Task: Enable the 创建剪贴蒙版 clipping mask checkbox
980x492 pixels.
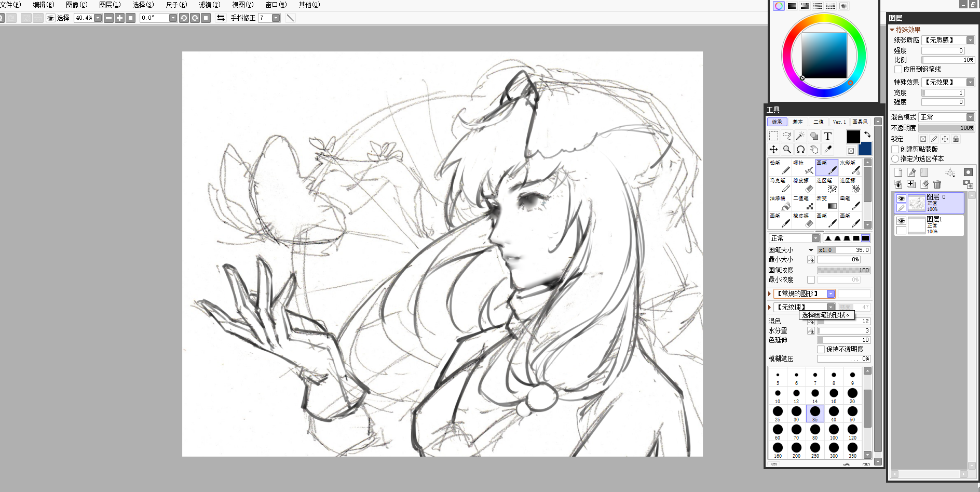Action: (895, 150)
